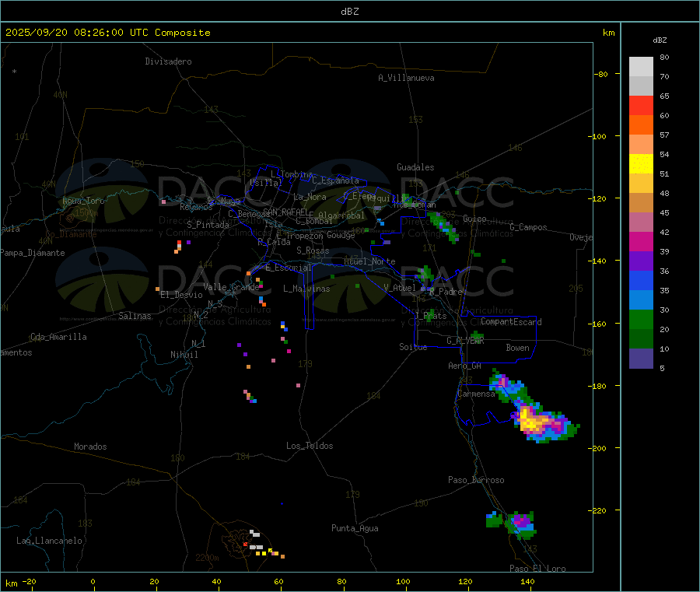The width and height of the screenshot is (700, 592).
Task: Click the 'L_Malvinas' label
Action: (306, 289)
